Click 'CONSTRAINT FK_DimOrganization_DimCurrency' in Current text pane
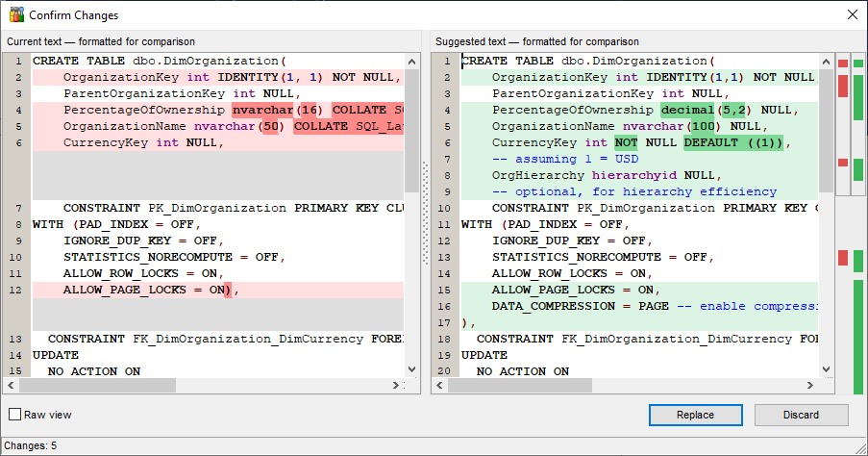This screenshot has width=868, height=456. tap(206, 339)
